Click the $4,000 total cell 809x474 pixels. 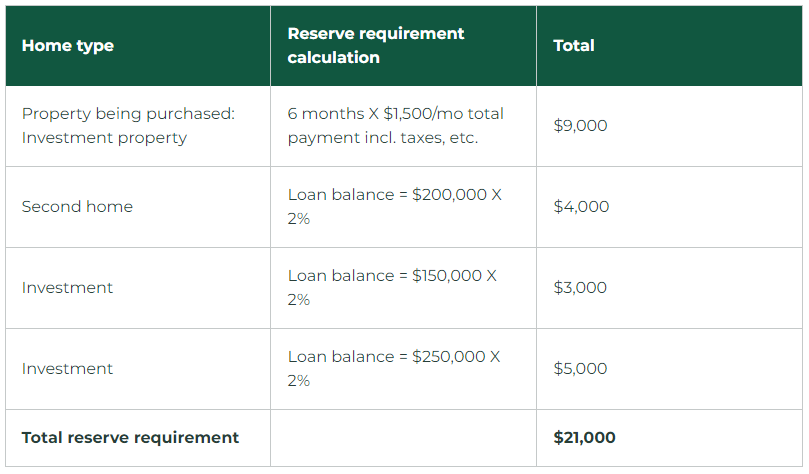[580, 207]
